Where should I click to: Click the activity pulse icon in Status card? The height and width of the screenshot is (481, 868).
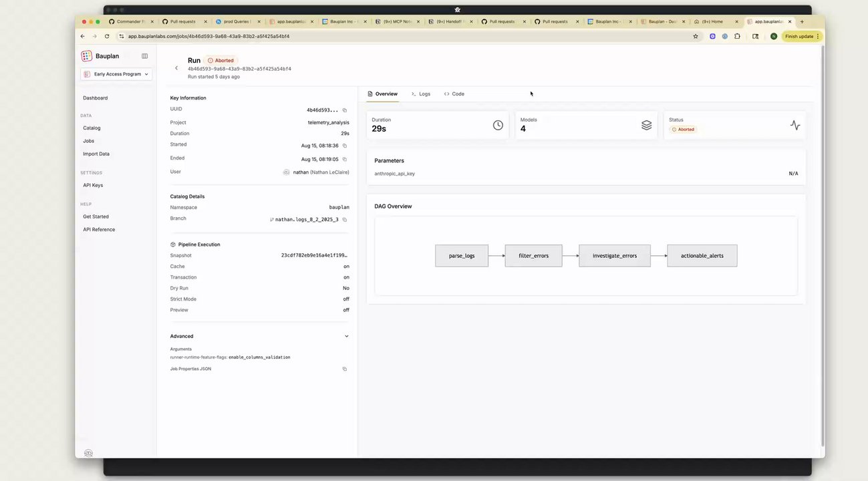(x=795, y=125)
